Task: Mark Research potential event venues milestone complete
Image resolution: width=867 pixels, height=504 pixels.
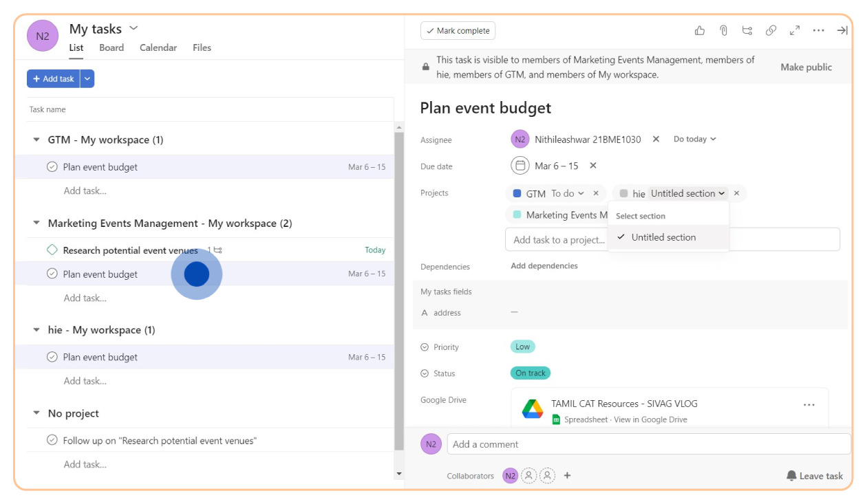Action: (x=52, y=250)
